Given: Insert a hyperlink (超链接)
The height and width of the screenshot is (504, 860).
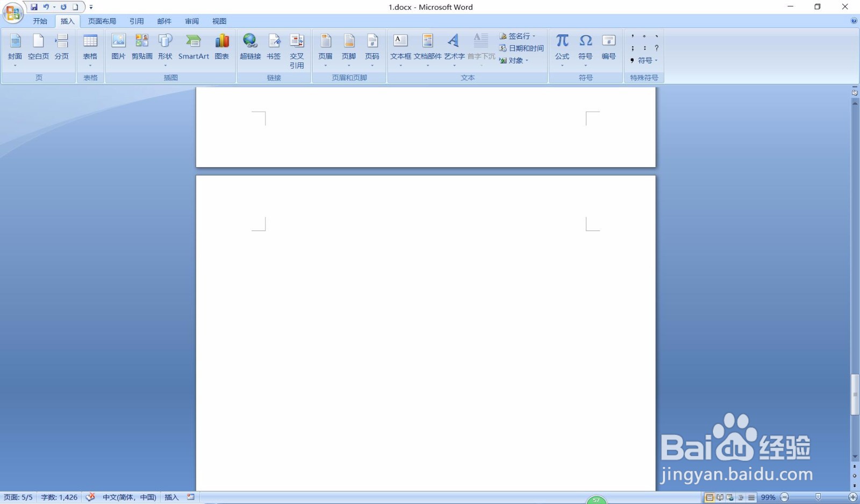Looking at the screenshot, I should click(250, 47).
